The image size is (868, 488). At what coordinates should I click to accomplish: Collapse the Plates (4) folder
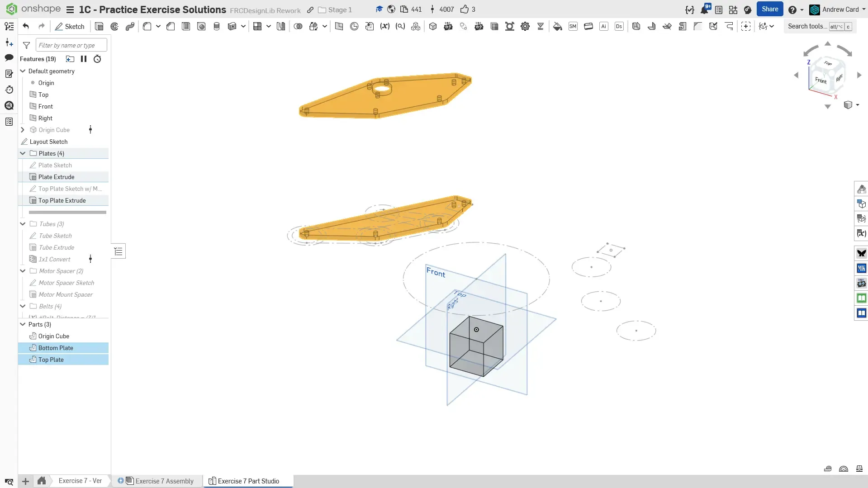pyautogui.click(x=23, y=153)
